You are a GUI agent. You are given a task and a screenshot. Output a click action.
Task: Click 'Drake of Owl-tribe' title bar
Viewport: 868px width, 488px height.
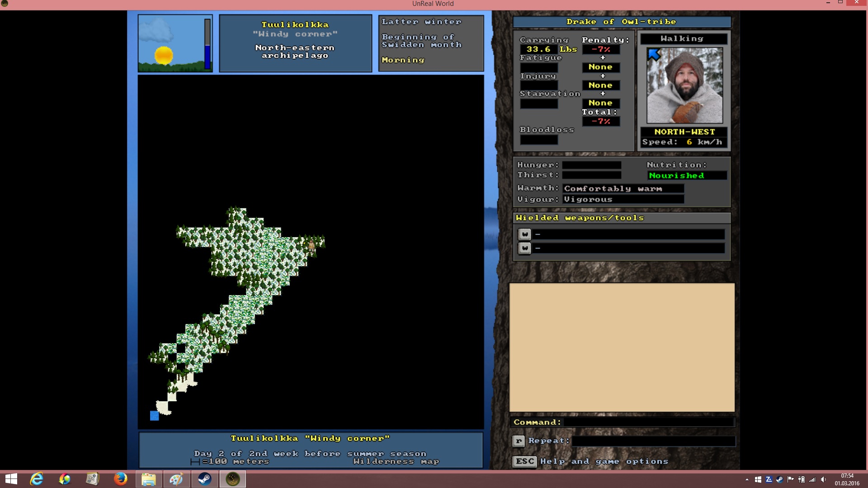pos(622,22)
